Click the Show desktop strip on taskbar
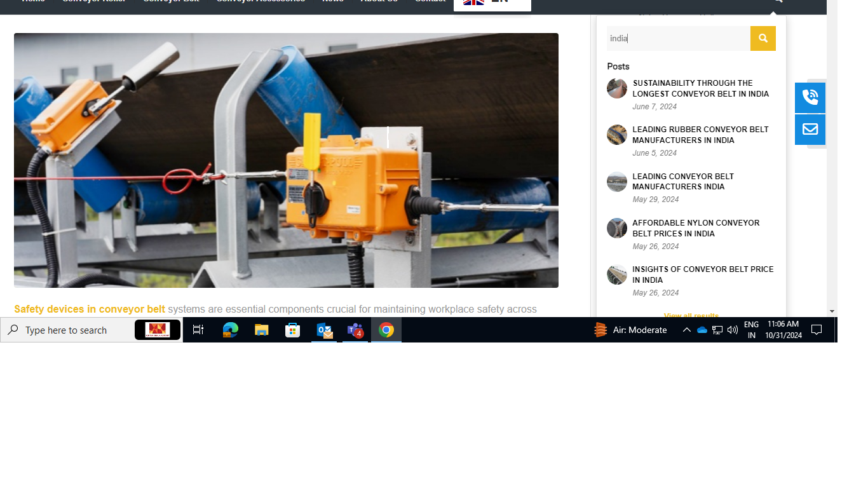 click(836, 330)
